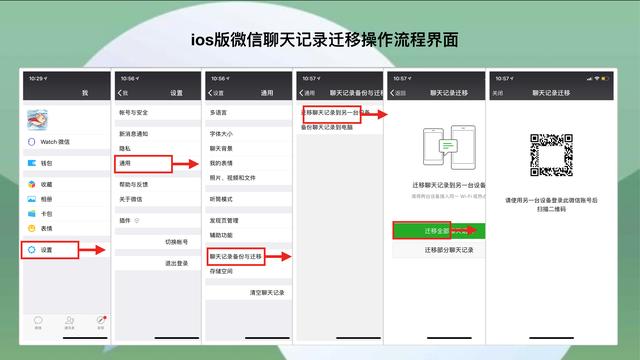The image size is (640, 360).
Task: Go back to 设置 from 通用 screen
Action: (x=216, y=93)
